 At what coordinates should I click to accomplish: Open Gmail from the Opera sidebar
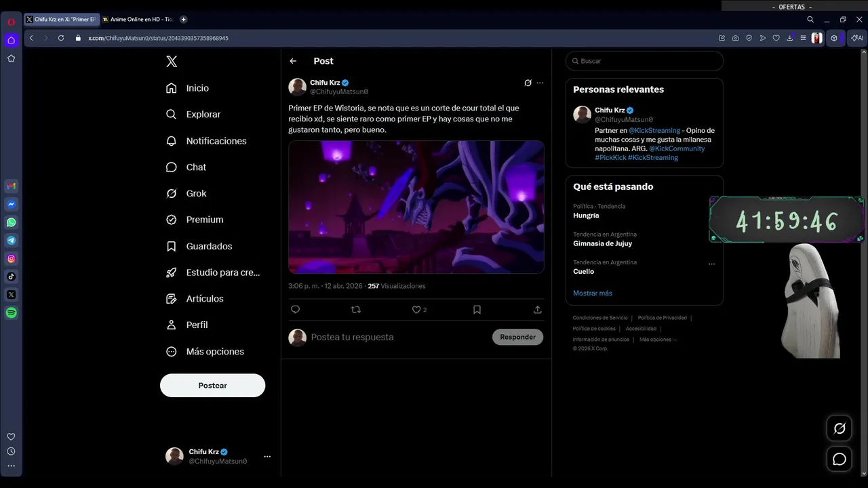pyautogui.click(x=11, y=186)
